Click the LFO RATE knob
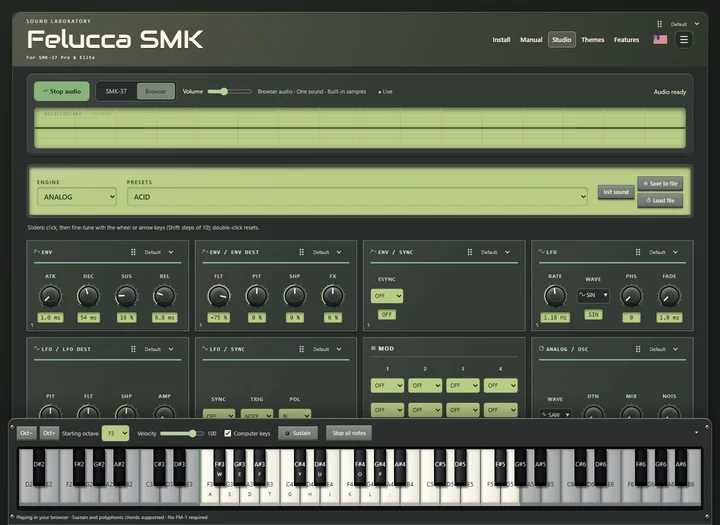Image resolution: width=720 pixels, height=525 pixels. (x=555, y=296)
